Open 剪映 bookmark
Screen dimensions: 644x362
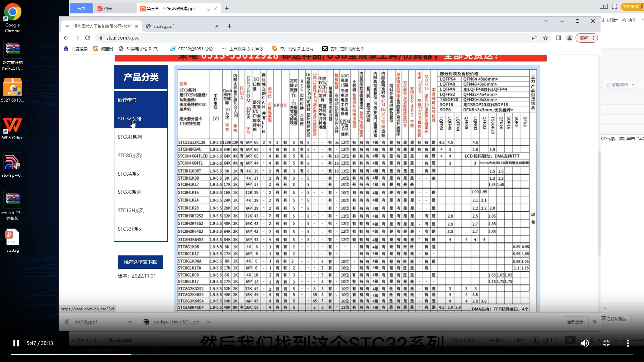click(345, 49)
